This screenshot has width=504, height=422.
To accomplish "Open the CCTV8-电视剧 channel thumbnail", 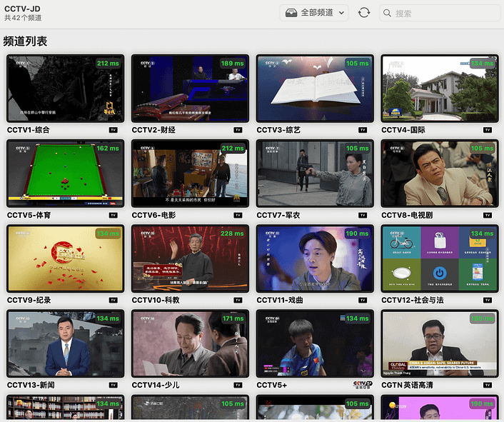I will tap(439, 174).
